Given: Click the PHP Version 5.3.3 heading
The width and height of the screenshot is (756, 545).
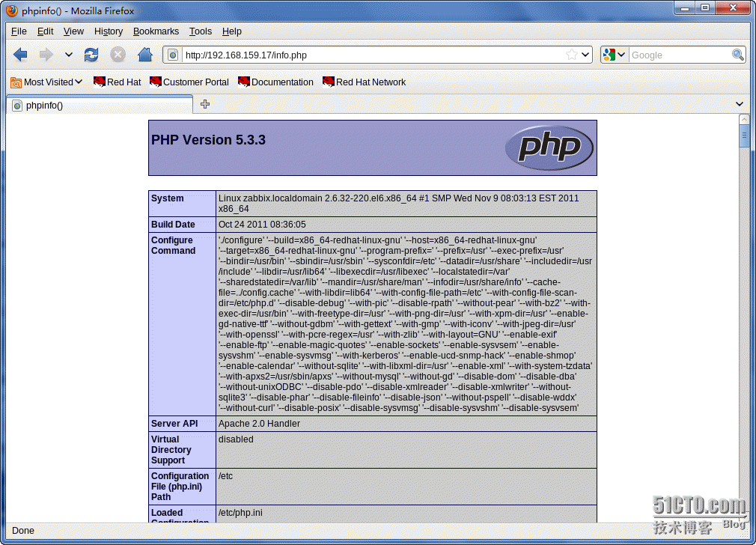Looking at the screenshot, I should [208, 140].
